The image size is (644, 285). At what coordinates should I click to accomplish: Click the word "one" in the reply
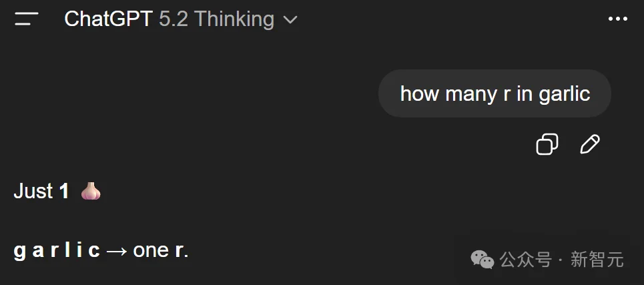(x=151, y=251)
